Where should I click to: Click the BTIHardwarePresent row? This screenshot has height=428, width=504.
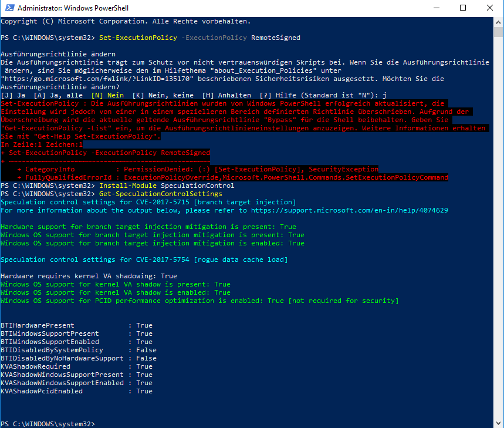click(x=76, y=325)
